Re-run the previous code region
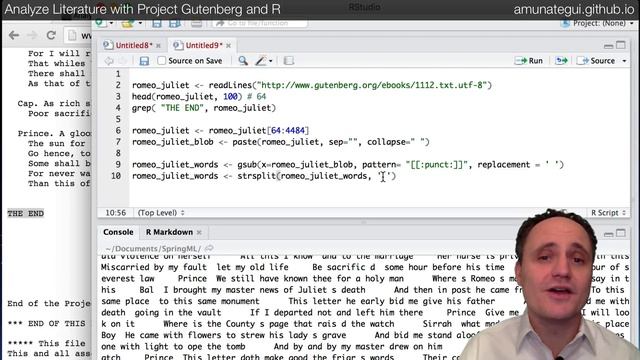This screenshot has width=640, height=360. tap(561, 61)
